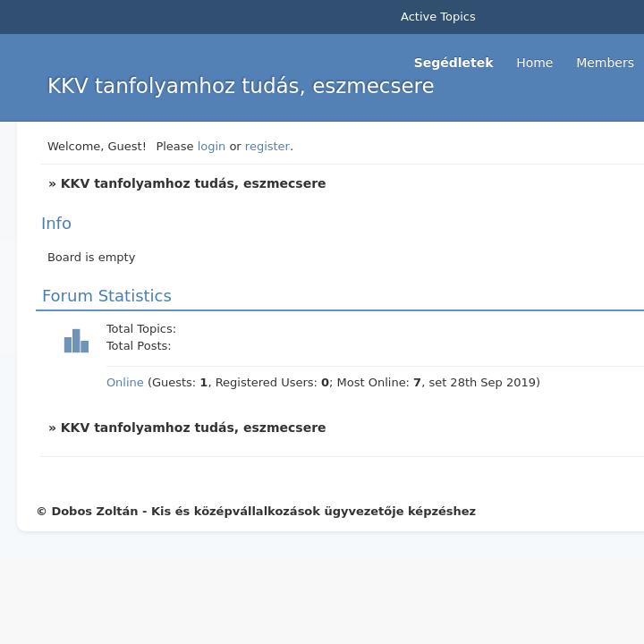Click the Forum Statistics heading

[106, 296]
